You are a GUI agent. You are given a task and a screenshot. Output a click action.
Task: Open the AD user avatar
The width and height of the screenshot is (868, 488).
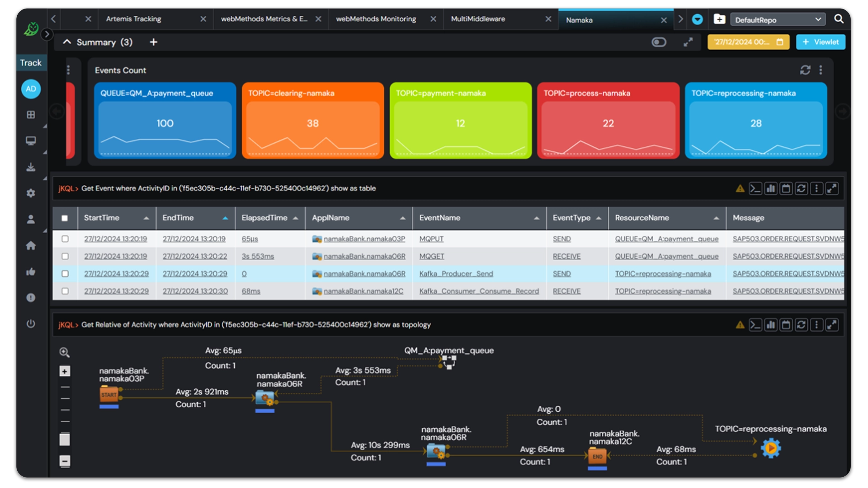pos(31,89)
